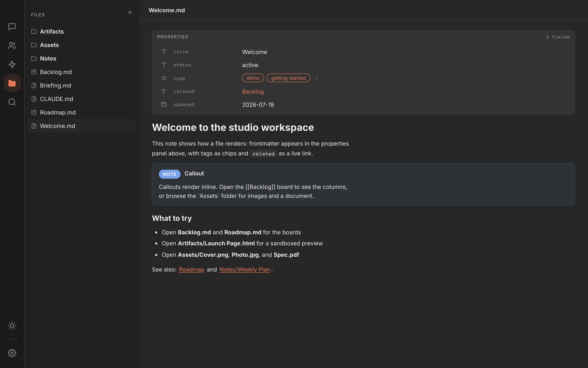Screen dimensions: 588x368
Task: Click the 'Welcome to the studio workspace' heading
Action: pyautogui.click(x=233, y=128)
